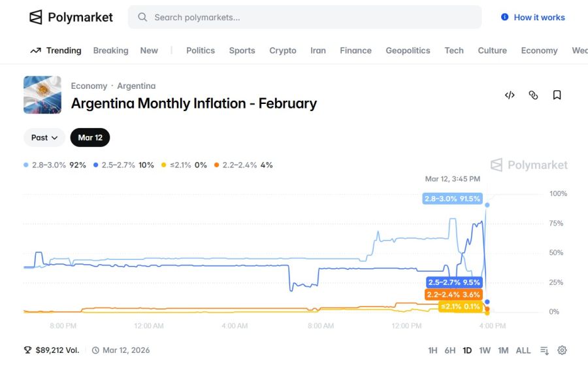This screenshot has width=588, height=368.
Task: Click the Economy breadcrumb link
Action: [x=89, y=86]
